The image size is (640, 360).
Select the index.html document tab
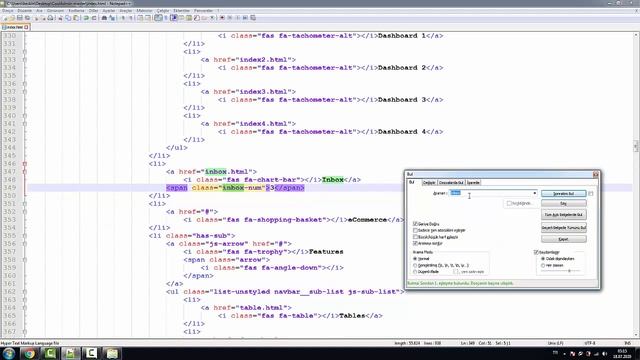pyautogui.click(x=15, y=27)
